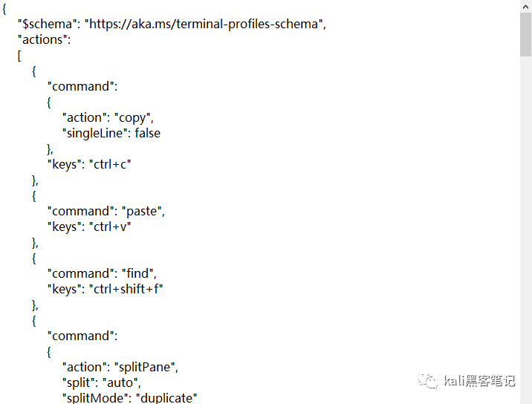
Task: Click the WeChat logo in the watermark
Action: click(x=428, y=380)
